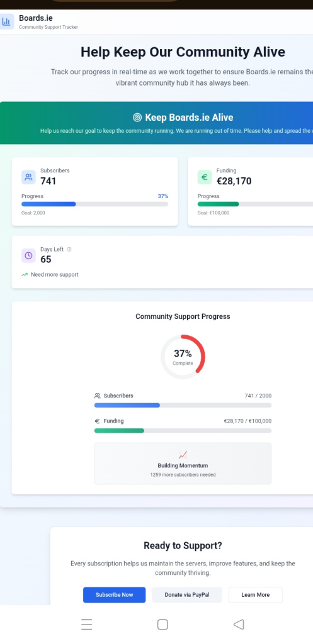Click the blue 37% label in Subscribers card
The height and width of the screenshot is (644, 313).
coord(163,196)
